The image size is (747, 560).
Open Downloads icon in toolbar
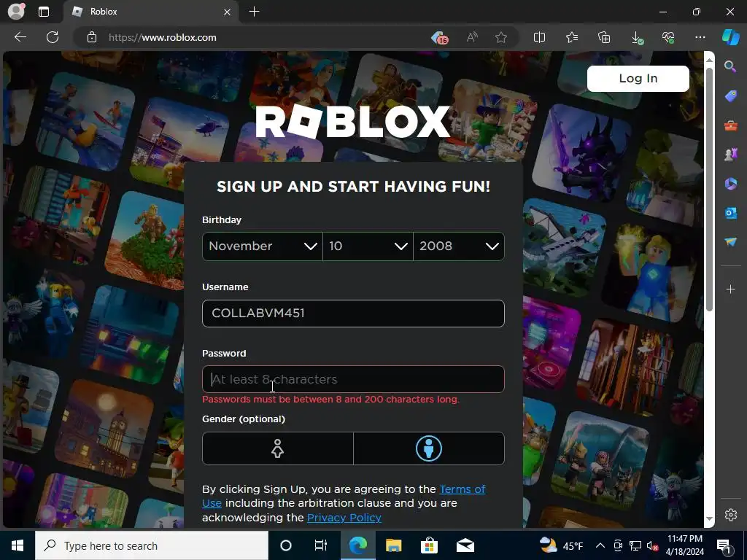[636, 38]
